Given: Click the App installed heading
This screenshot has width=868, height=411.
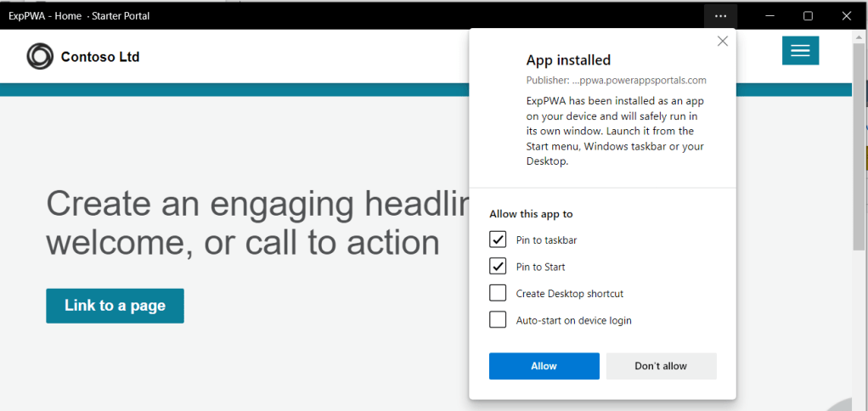Looking at the screenshot, I should pyautogui.click(x=568, y=60).
